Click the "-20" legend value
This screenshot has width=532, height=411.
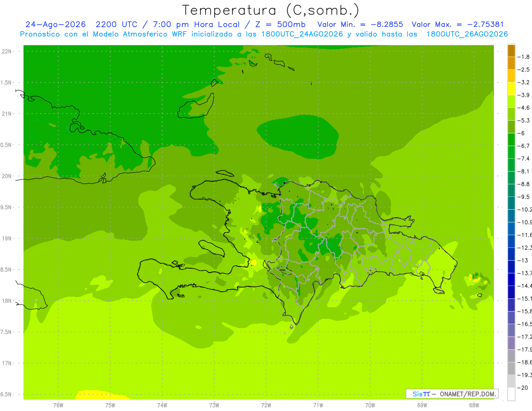click(x=522, y=388)
